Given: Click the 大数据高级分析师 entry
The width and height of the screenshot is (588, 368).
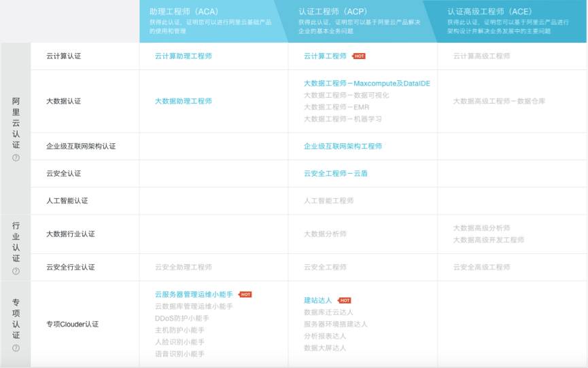Looking at the screenshot, I should coord(481,228).
